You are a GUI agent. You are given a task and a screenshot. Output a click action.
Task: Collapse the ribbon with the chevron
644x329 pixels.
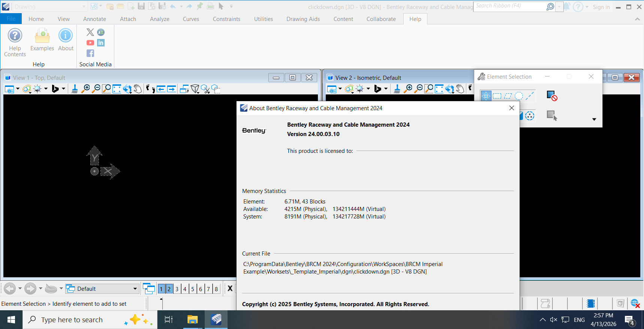[x=637, y=19]
